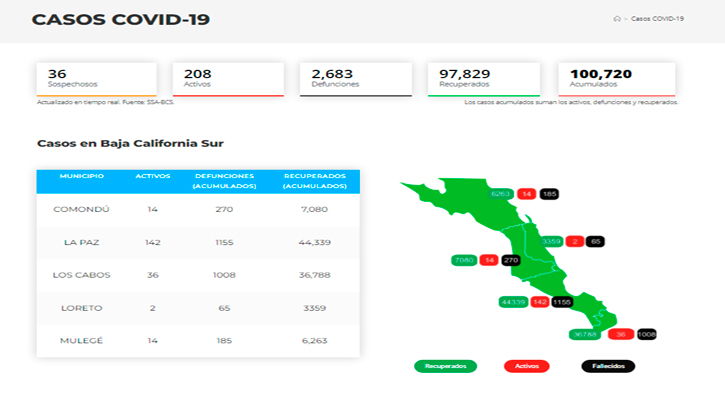Open the Casos COVID-19 breadcrumb link
This screenshot has width=725, height=400.
point(657,19)
